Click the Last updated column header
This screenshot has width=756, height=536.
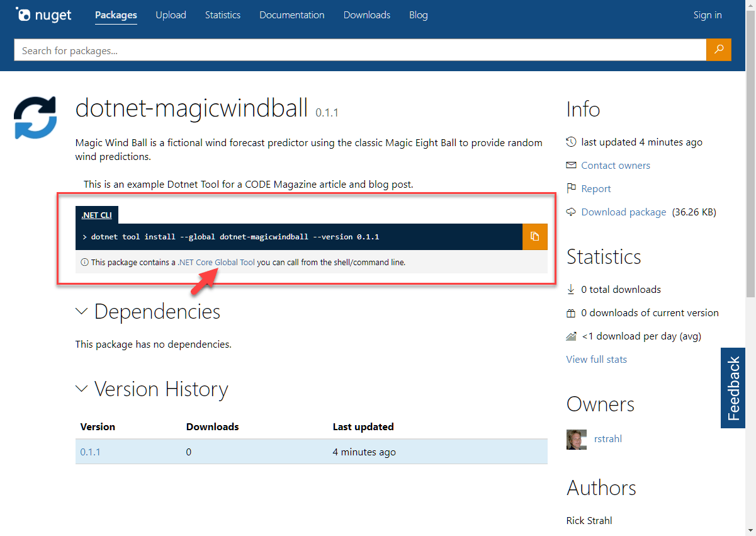[x=363, y=426]
